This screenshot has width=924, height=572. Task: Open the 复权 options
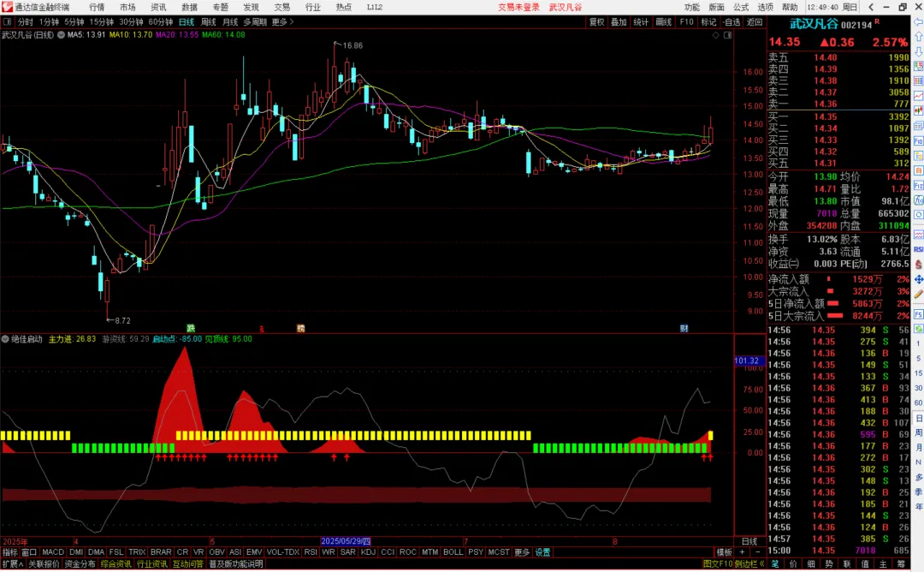pyautogui.click(x=597, y=21)
